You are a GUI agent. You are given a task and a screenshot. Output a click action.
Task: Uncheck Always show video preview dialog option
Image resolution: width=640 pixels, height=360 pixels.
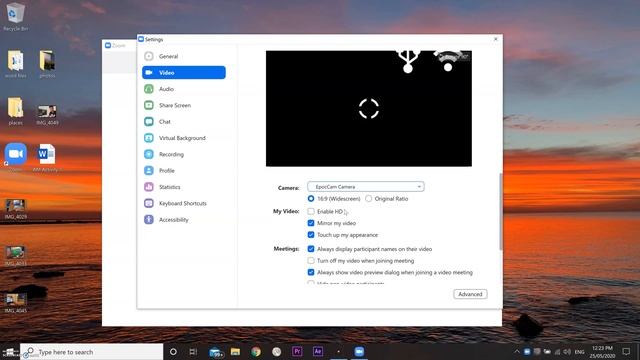tap(311, 272)
